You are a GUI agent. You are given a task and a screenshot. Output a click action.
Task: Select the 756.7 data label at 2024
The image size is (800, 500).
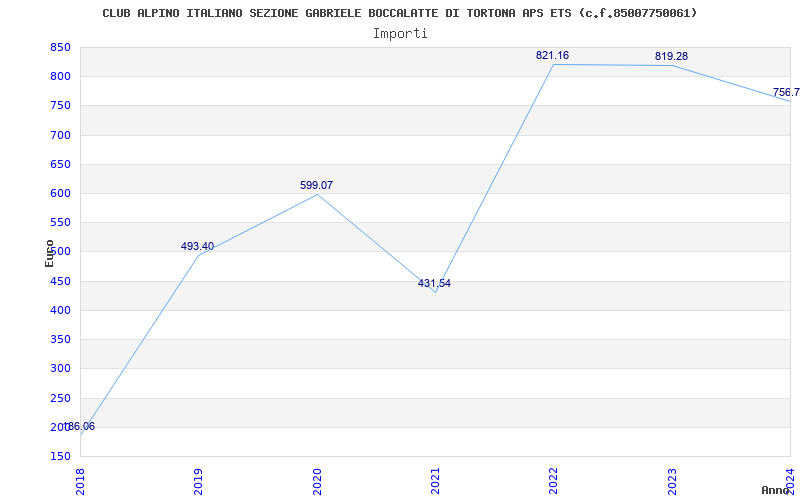(x=786, y=92)
